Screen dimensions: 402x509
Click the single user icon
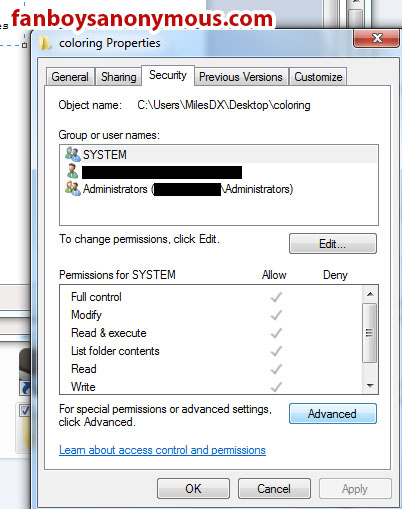(72, 171)
